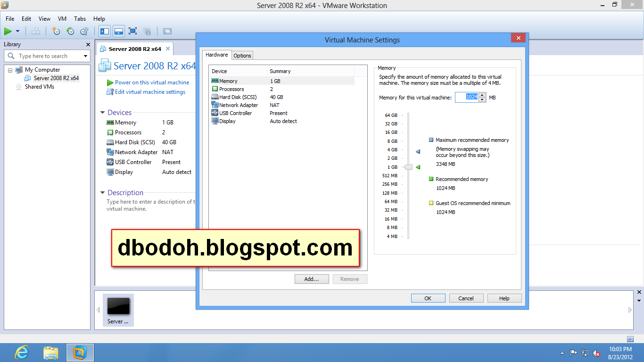
Task: Click the Summary column header
Action: point(311,71)
